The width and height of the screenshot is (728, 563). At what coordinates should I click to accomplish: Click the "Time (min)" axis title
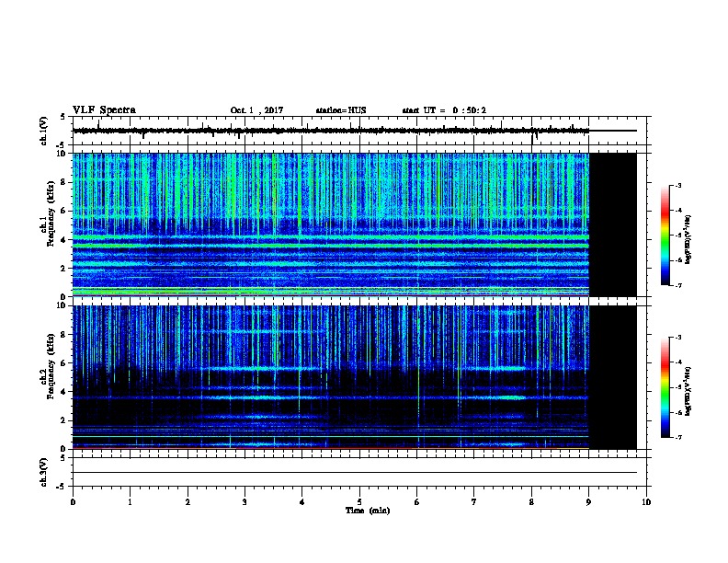coord(368,511)
